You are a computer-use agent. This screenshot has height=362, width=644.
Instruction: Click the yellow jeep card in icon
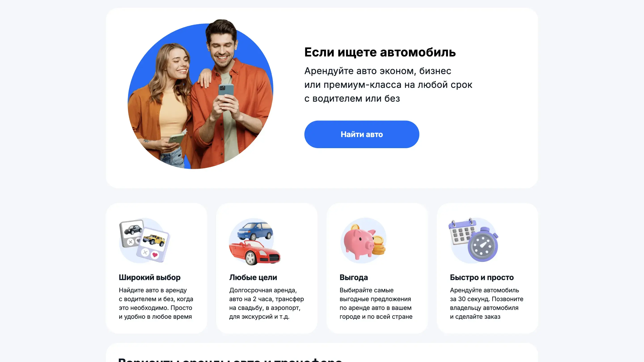coord(153,245)
